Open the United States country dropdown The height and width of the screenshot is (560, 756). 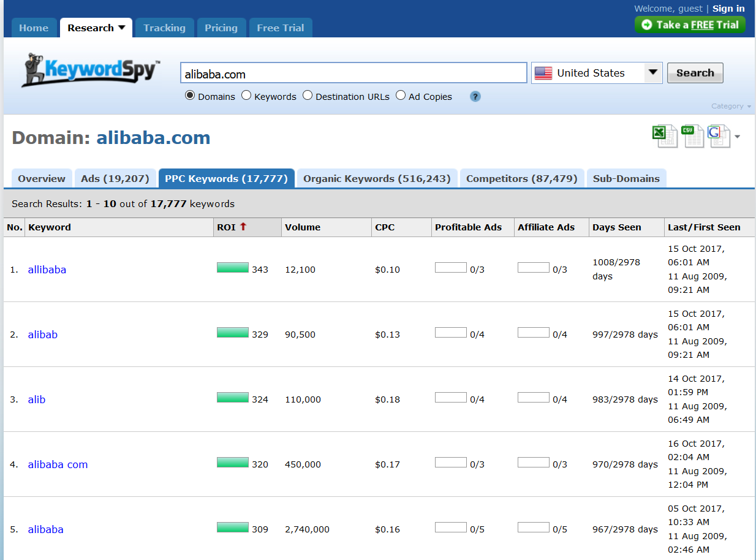click(x=653, y=73)
